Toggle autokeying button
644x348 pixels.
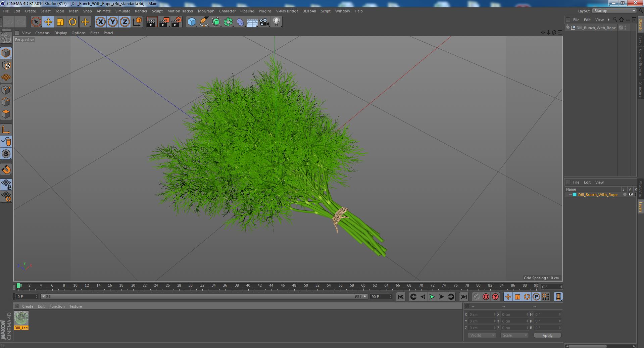point(486,297)
